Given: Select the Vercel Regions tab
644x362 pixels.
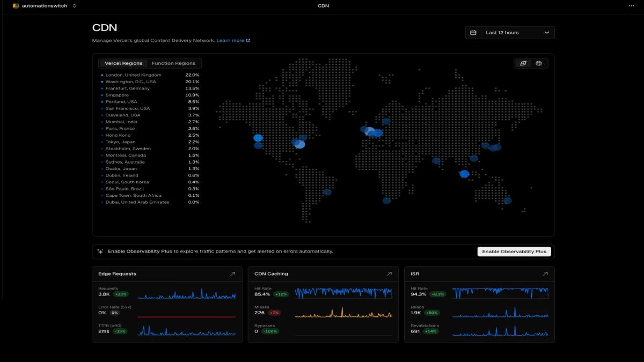Looking at the screenshot, I should pyautogui.click(x=123, y=63).
